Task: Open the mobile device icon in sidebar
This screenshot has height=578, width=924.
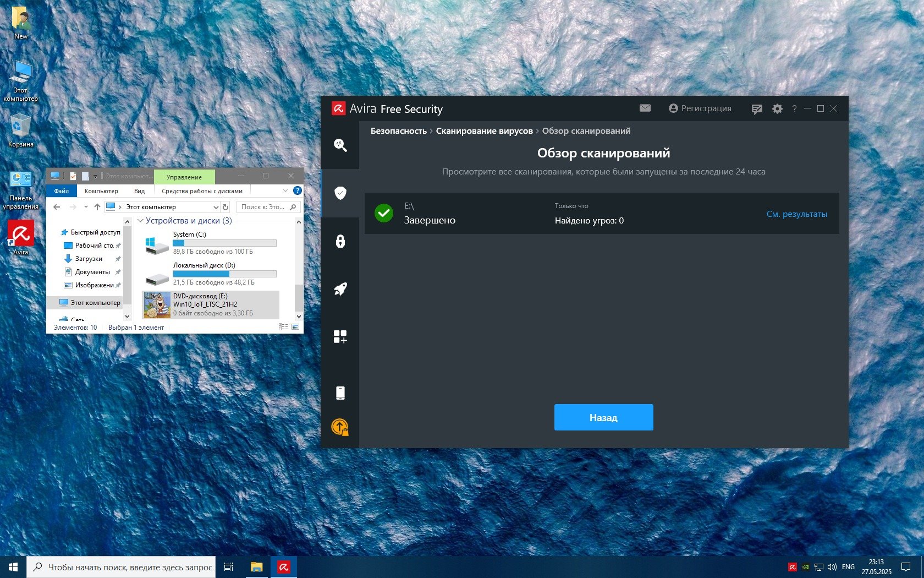Action: point(340,392)
